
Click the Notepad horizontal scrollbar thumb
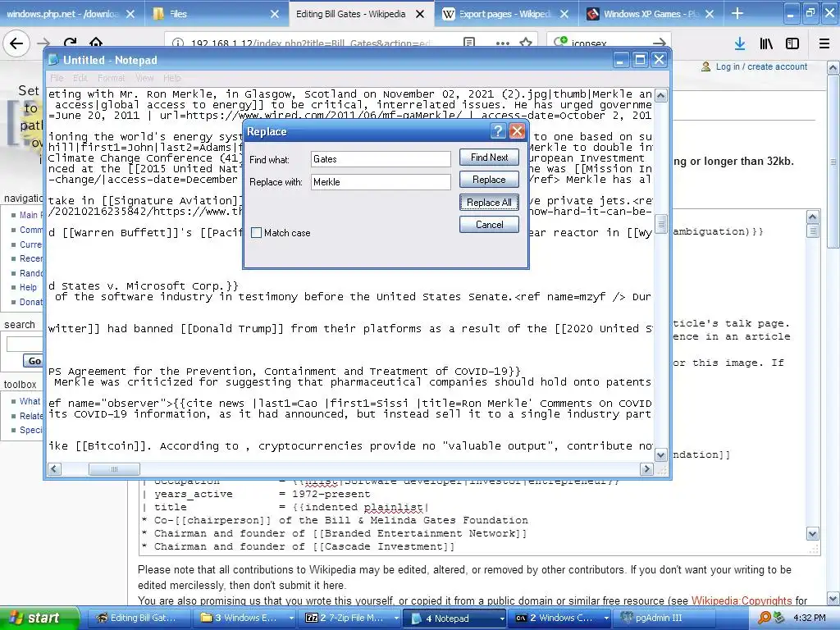pos(114,469)
